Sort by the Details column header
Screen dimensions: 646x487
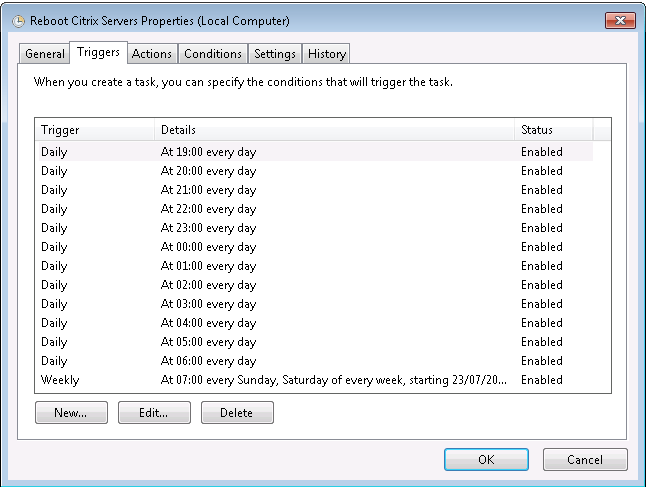click(335, 130)
